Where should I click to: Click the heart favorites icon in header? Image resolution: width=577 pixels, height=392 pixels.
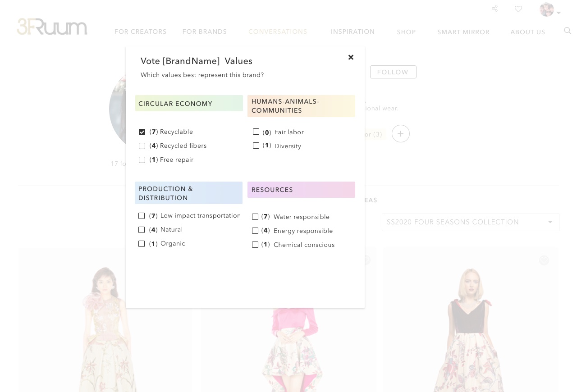pos(518,9)
